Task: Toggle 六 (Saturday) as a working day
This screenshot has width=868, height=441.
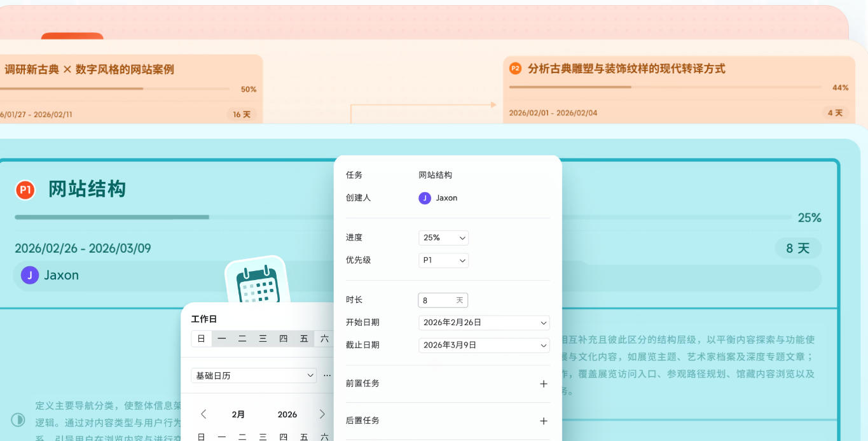Action: 324,339
